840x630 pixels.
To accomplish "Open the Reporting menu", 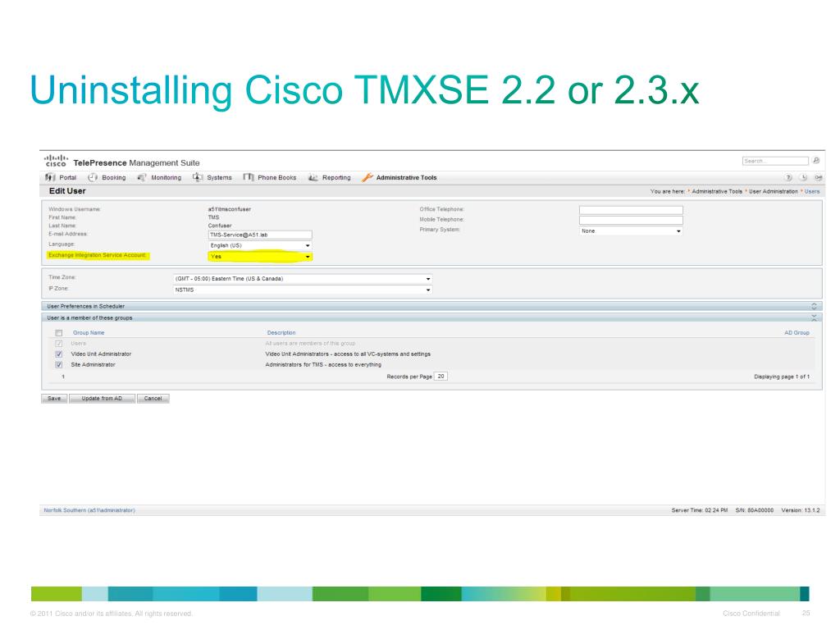I will pyautogui.click(x=336, y=178).
